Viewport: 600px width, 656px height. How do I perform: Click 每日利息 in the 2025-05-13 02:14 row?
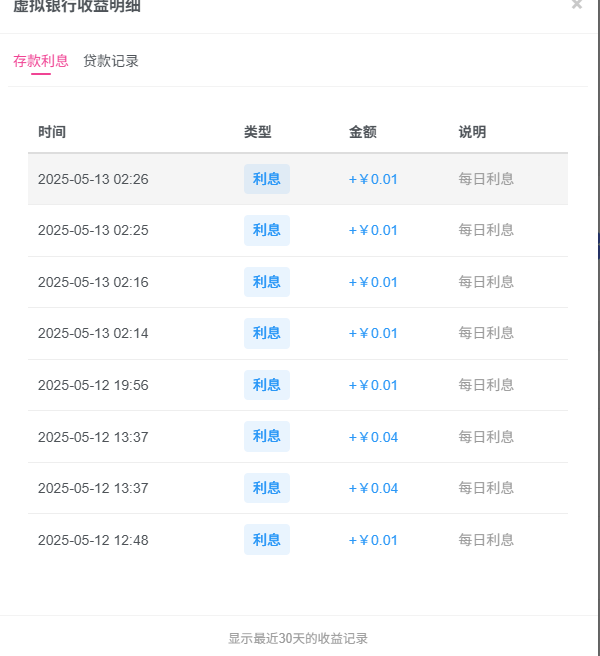click(486, 333)
